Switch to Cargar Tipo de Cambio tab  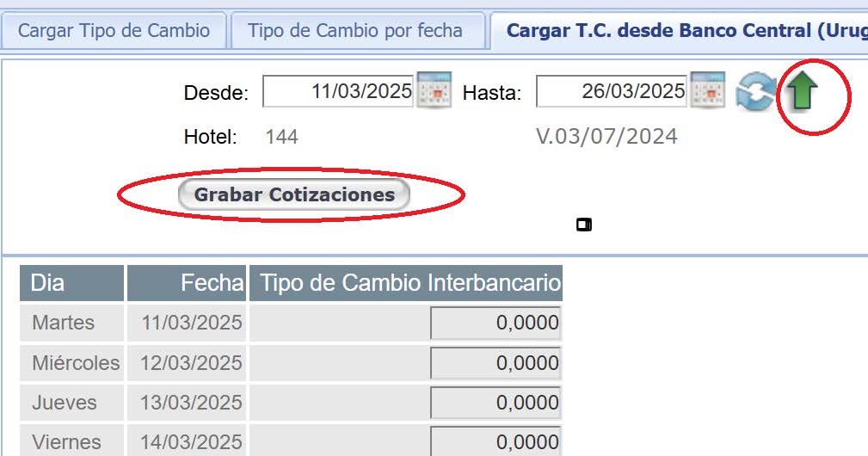114,31
